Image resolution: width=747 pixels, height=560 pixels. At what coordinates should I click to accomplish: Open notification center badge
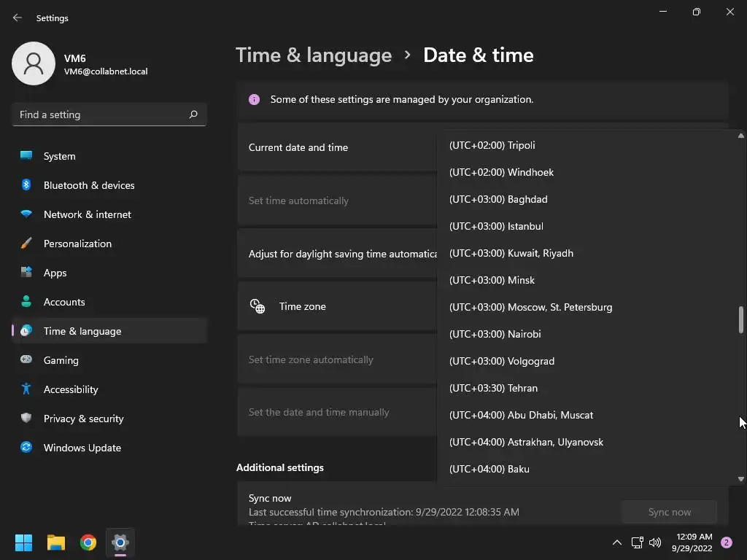click(x=727, y=542)
